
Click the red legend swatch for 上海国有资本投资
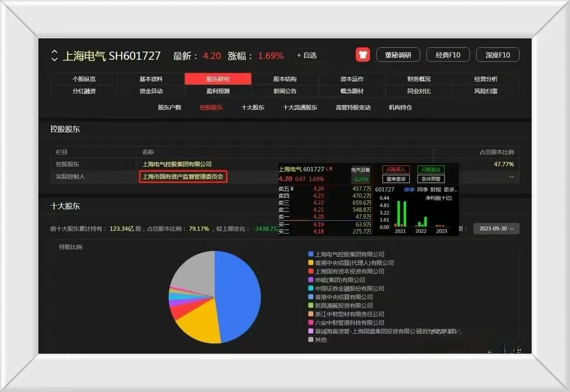[311, 271]
